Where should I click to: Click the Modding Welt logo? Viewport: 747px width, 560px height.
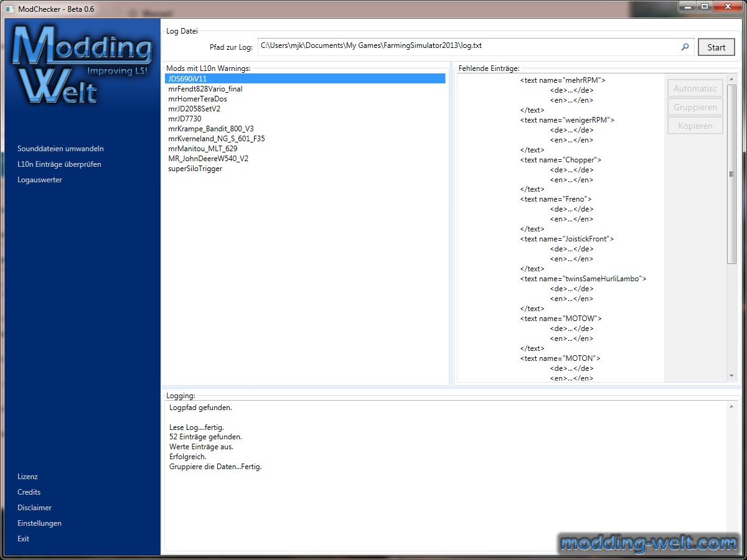click(x=82, y=65)
